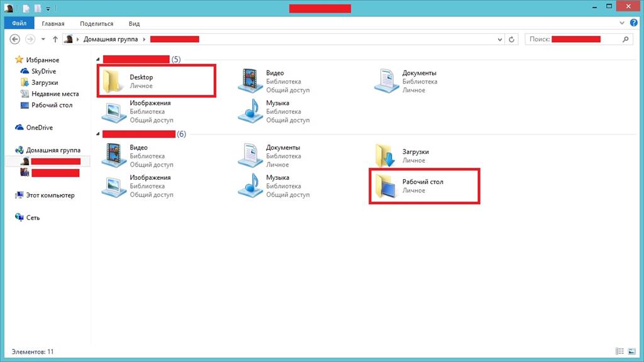
Task: Select Видео library in the second group
Action: [x=138, y=156]
